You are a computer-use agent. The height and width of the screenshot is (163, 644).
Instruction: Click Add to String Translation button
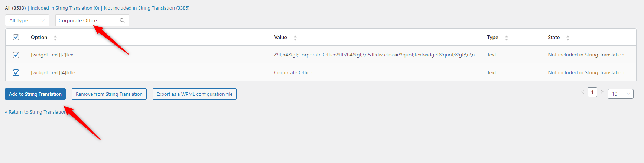pyautogui.click(x=35, y=94)
